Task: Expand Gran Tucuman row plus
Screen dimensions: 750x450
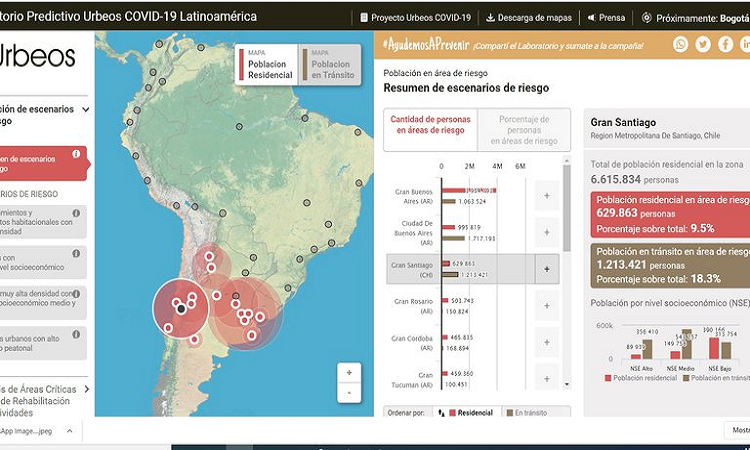Action: tap(547, 379)
